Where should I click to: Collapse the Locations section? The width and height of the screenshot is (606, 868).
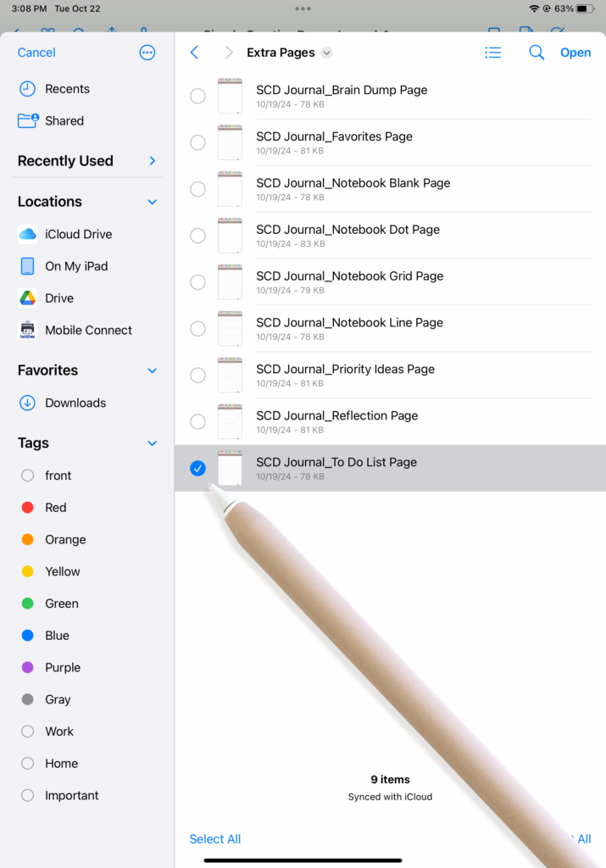[153, 202]
